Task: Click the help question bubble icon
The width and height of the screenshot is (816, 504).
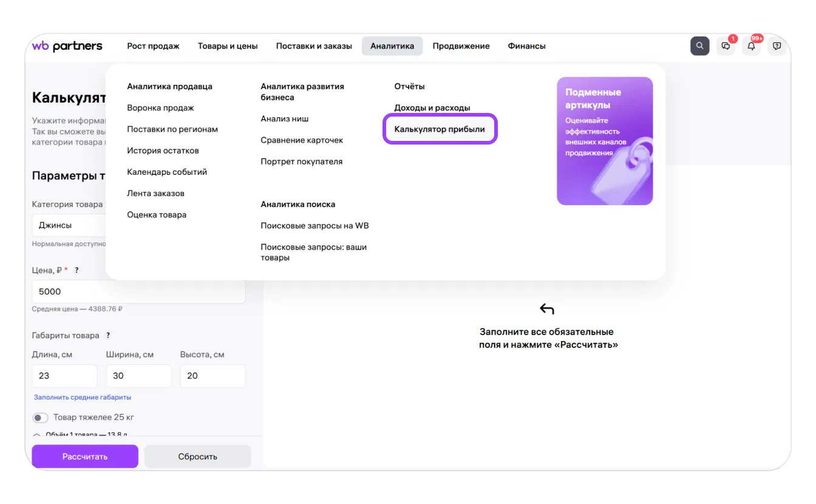Action: coord(777,46)
